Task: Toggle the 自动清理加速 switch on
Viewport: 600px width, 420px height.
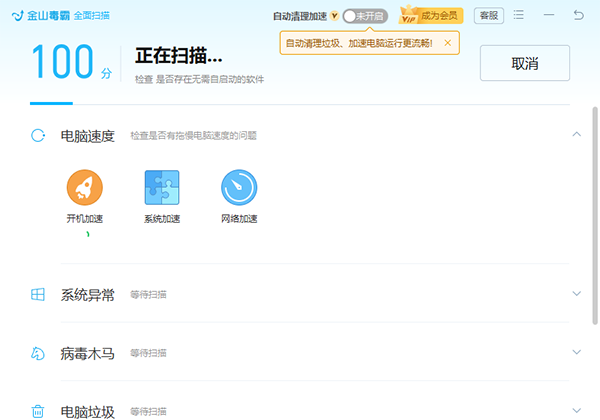Action: 365,16
